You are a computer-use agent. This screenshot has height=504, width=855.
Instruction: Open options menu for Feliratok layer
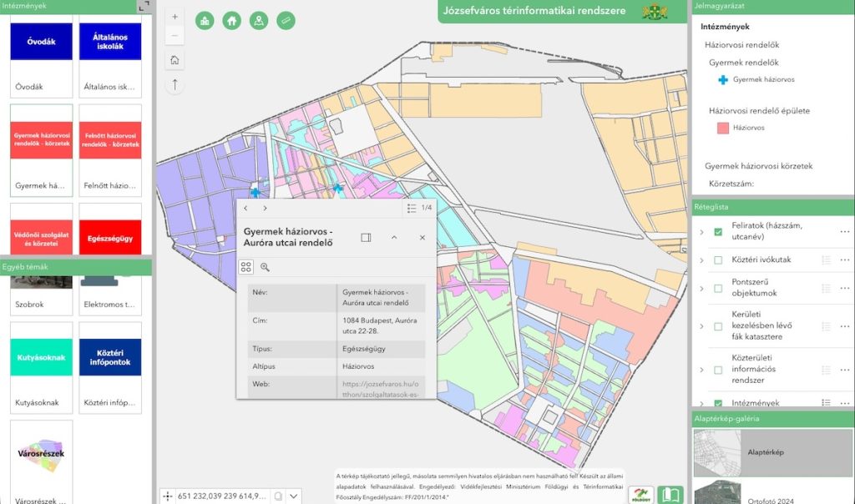pyautogui.click(x=845, y=232)
